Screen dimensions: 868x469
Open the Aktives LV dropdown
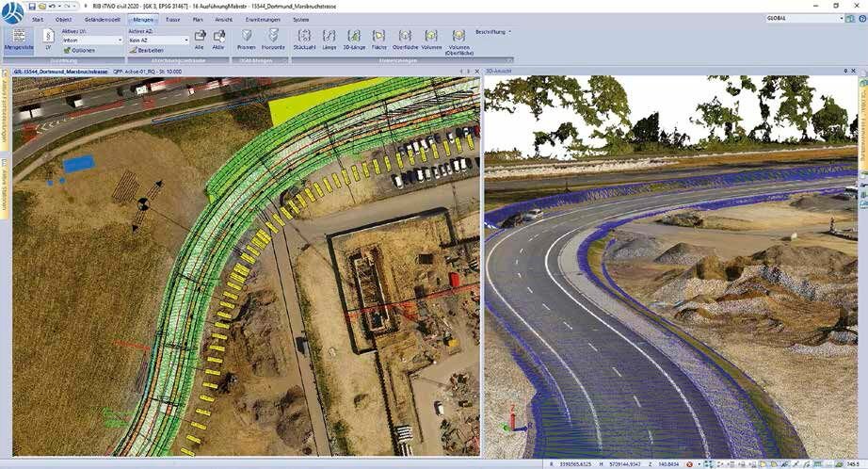click(x=92, y=40)
